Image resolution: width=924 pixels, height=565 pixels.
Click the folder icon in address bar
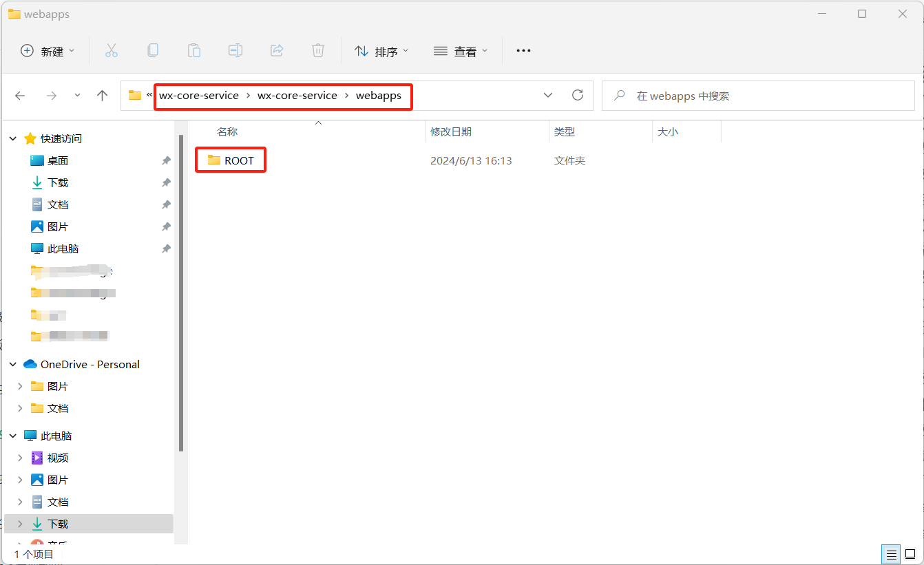tap(135, 96)
